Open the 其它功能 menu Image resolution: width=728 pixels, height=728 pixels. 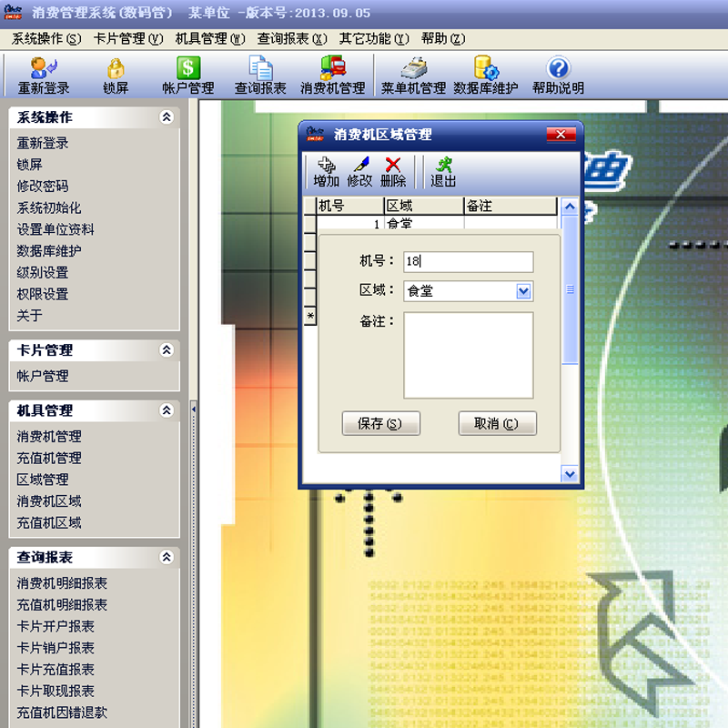point(370,39)
